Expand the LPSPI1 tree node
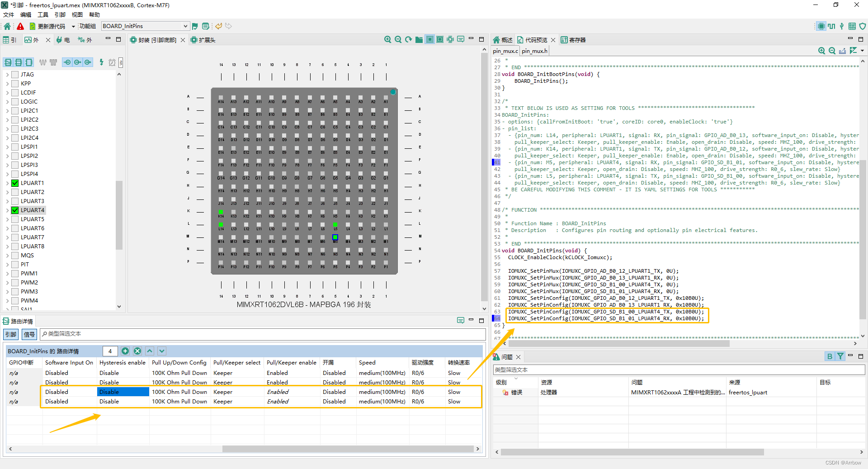This screenshot has height=469, width=868. click(x=7, y=147)
